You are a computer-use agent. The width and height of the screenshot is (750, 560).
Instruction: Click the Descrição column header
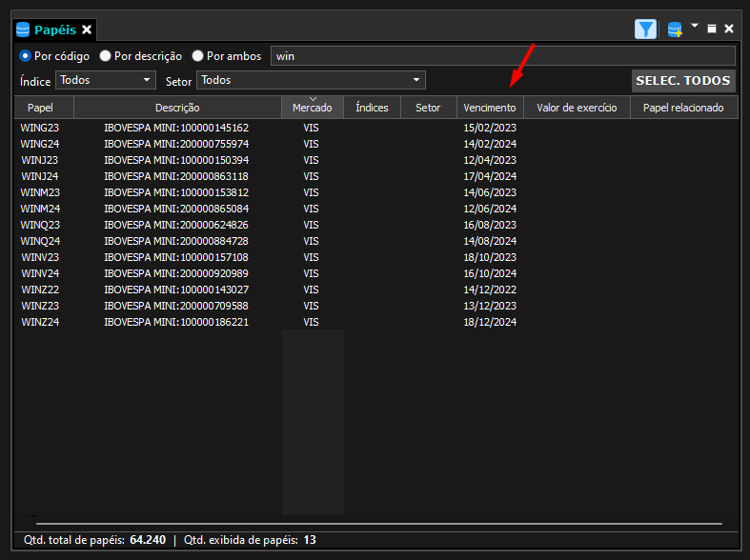pyautogui.click(x=177, y=108)
